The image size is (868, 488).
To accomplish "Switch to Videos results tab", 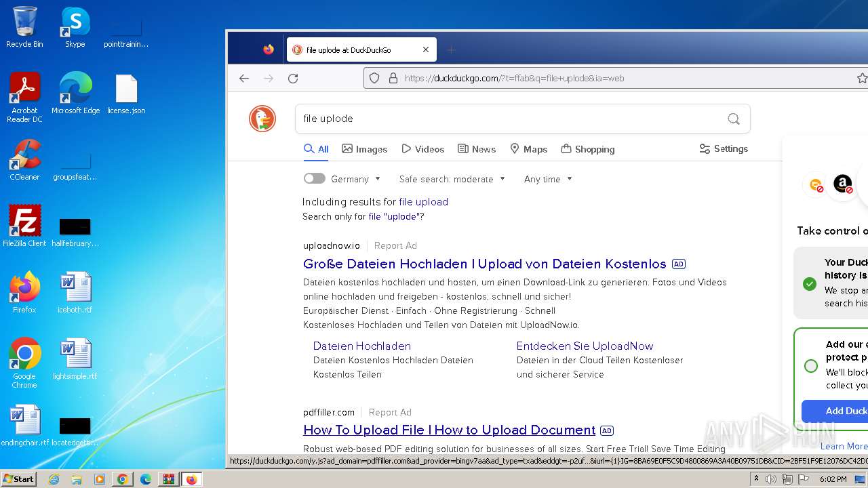I will click(423, 149).
